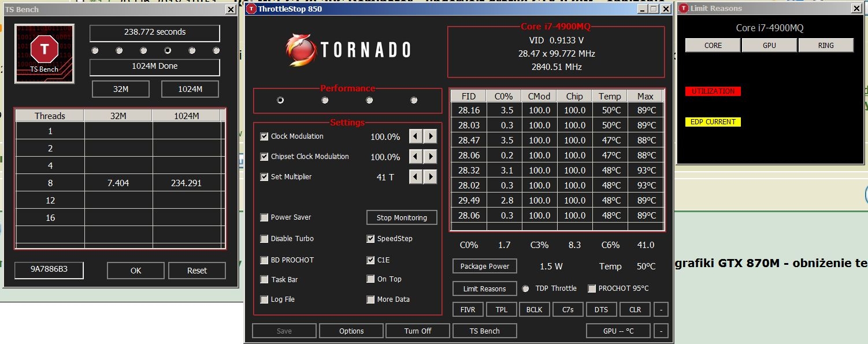Uncheck C1E checkbox
The height and width of the screenshot is (344, 868).
coord(370,260)
